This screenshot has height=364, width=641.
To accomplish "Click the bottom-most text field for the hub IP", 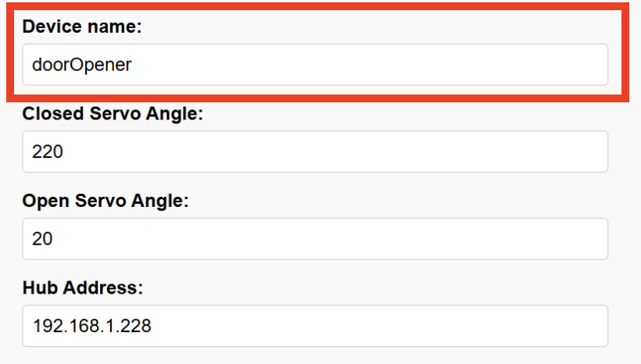I will [315, 326].
